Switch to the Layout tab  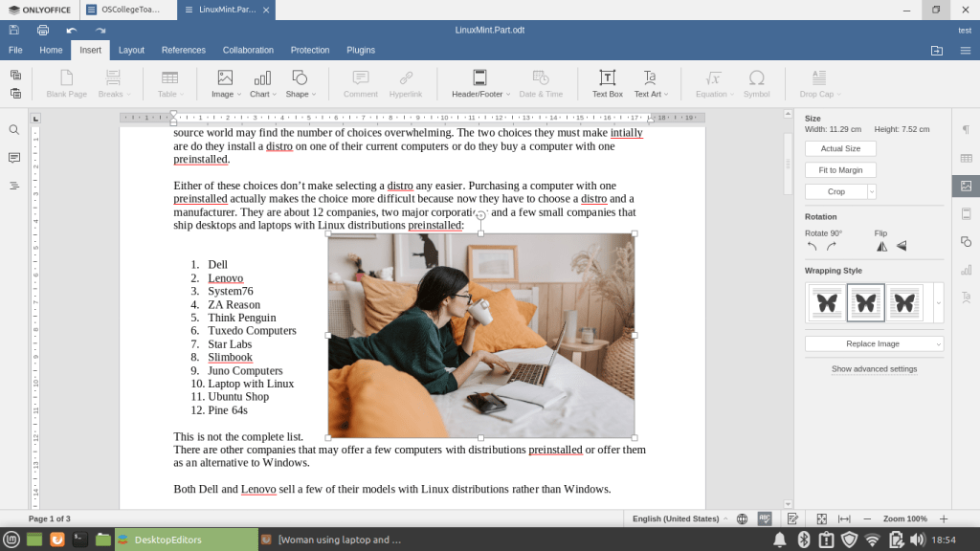click(x=131, y=50)
